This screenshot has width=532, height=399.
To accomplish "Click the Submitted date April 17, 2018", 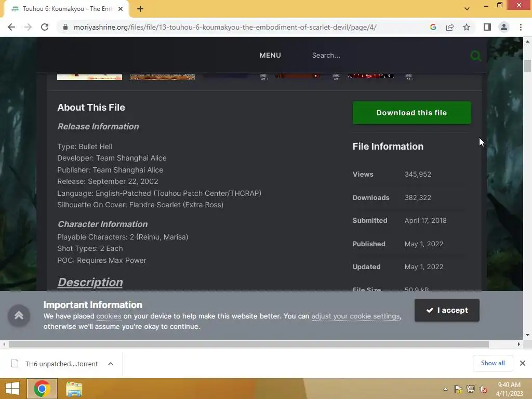I will tap(425, 220).
